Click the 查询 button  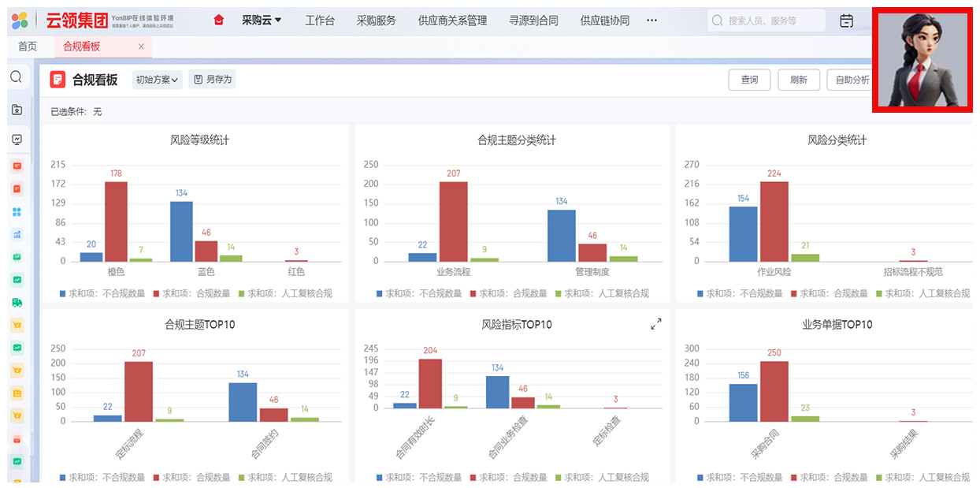pyautogui.click(x=749, y=80)
